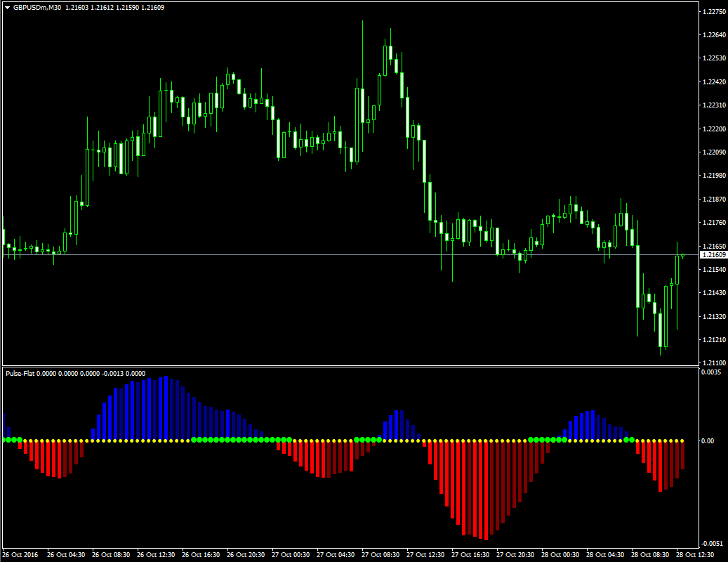Click time label 28 Oct 08:30
Screen dimensions: 728x562
pyautogui.click(x=650, y=554)
